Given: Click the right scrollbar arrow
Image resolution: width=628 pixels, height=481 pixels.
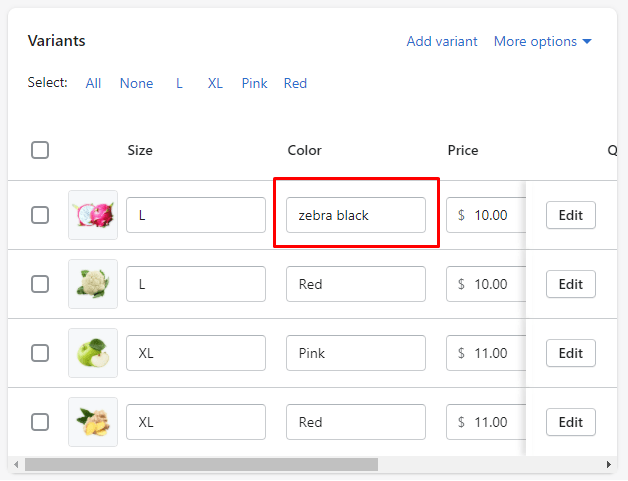Looking at the screenshot, I should (x=609, y=465).
